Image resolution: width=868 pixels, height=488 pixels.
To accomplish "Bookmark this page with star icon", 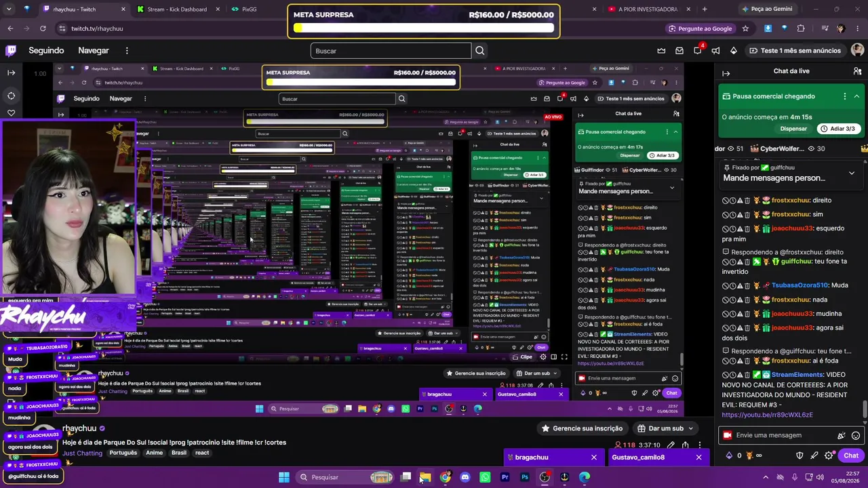I will (745, 28).
